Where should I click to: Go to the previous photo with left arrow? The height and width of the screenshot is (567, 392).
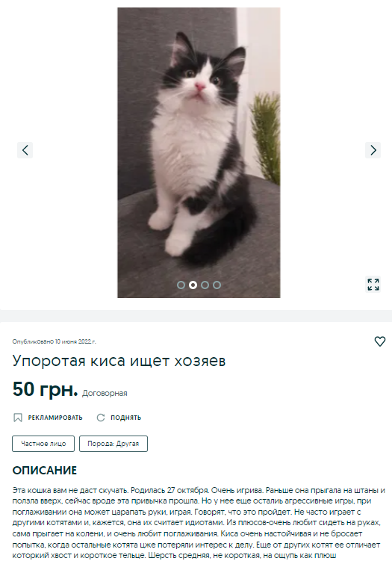tap(25, 150)
